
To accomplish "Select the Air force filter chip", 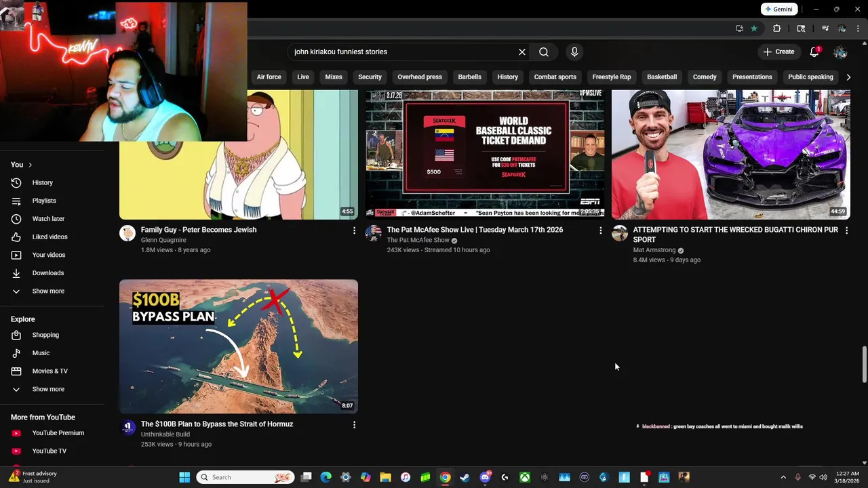I will [269, 77].
